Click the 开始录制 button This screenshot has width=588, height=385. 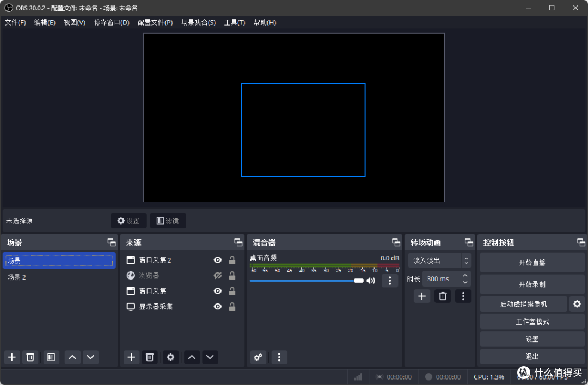532,284
